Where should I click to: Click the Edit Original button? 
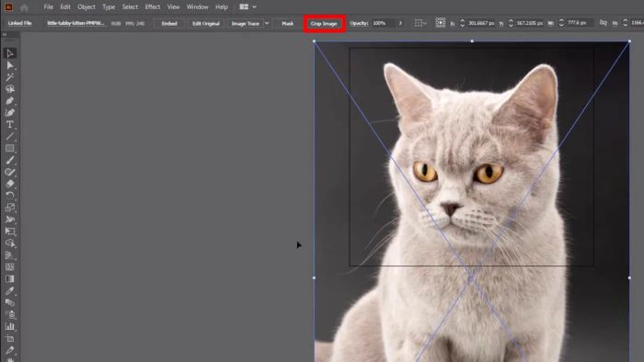206,23
